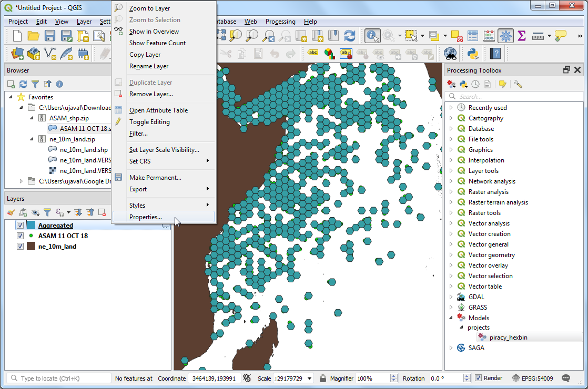588x389 pixels.
Task: Toggle visibility of Aggregated layer
Action: [x=20, y=226]
